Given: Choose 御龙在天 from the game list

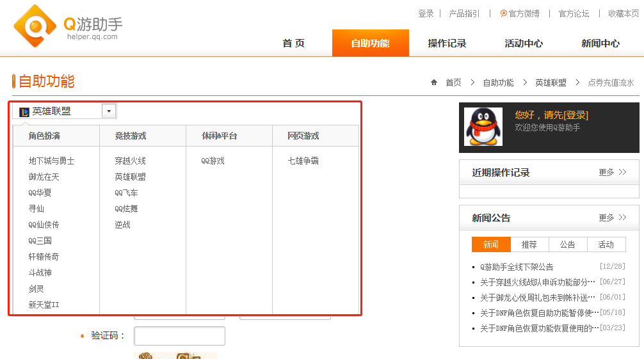Looking at the screenshot, I should pos(44,177).
